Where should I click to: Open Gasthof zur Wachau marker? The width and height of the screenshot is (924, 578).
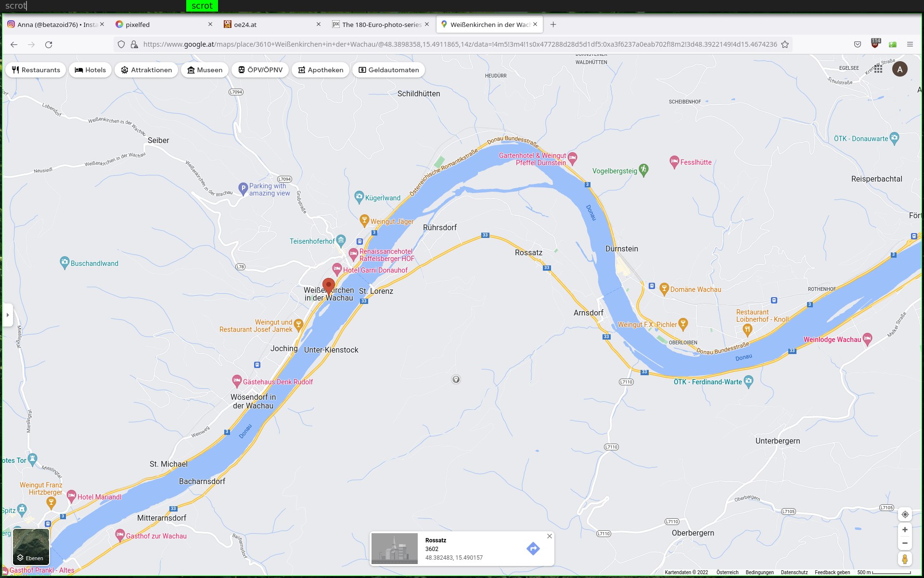(x=120, y=535)
